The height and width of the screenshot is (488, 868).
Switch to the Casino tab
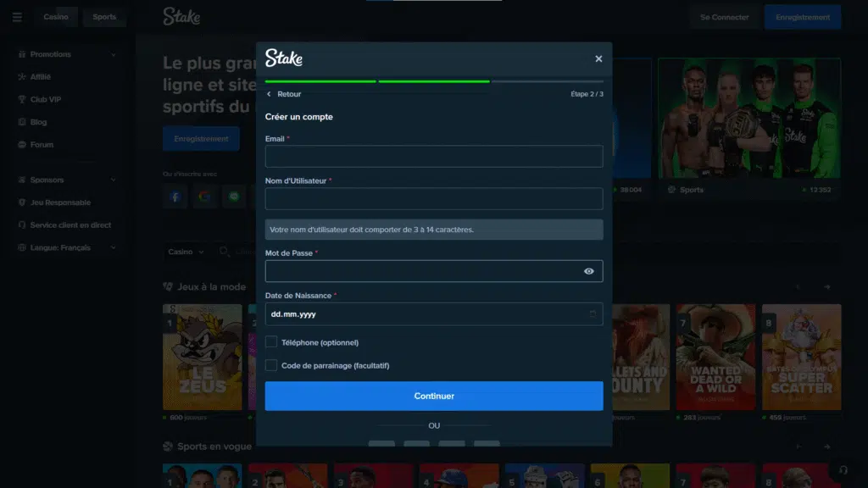pos(56,17)
